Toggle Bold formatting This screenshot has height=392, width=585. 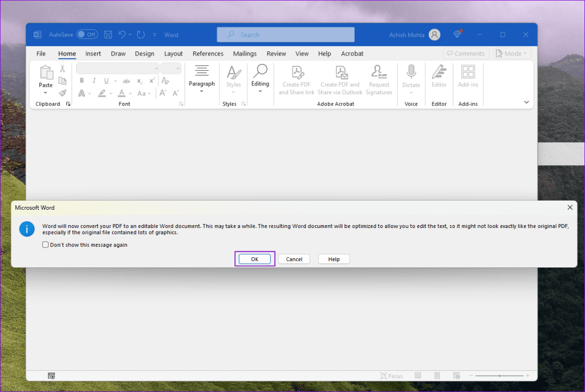point(82,81)
